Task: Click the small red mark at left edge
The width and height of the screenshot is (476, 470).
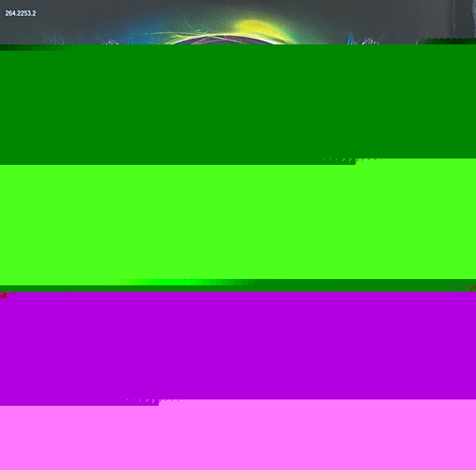Action: 4,295
